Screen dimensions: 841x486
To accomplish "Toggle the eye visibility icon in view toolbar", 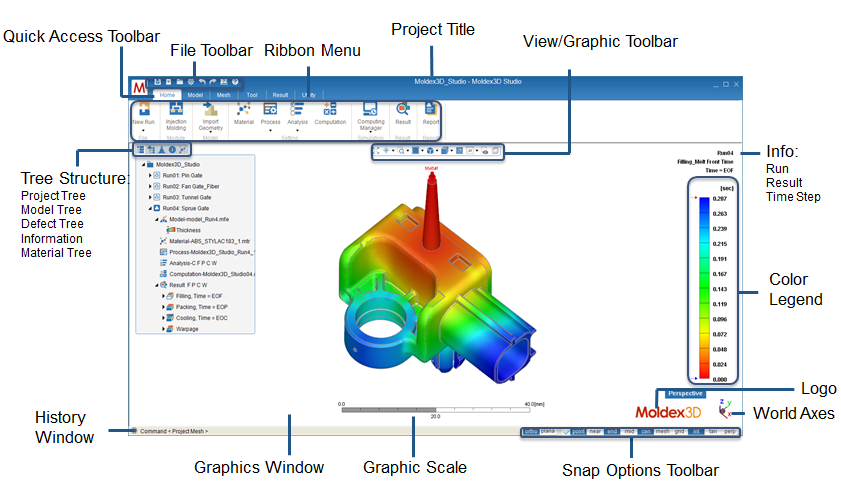I will pos(485,151).
